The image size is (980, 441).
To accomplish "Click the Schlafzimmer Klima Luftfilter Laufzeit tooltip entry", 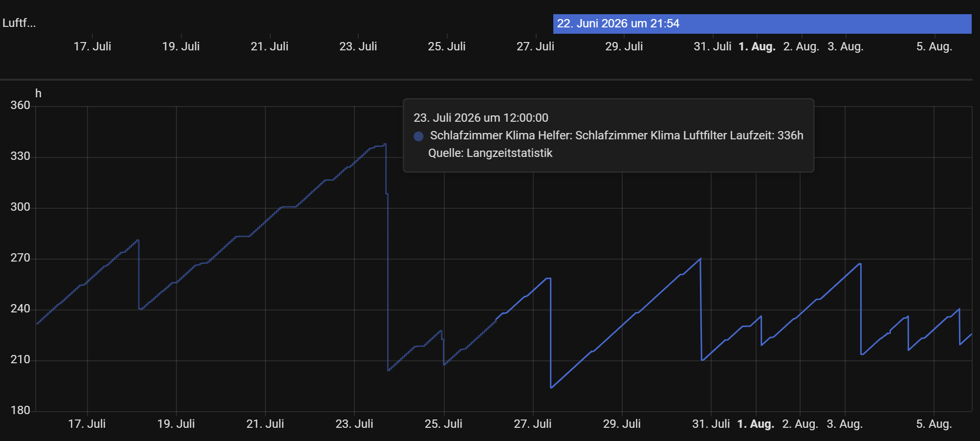I will click(617, 135).
